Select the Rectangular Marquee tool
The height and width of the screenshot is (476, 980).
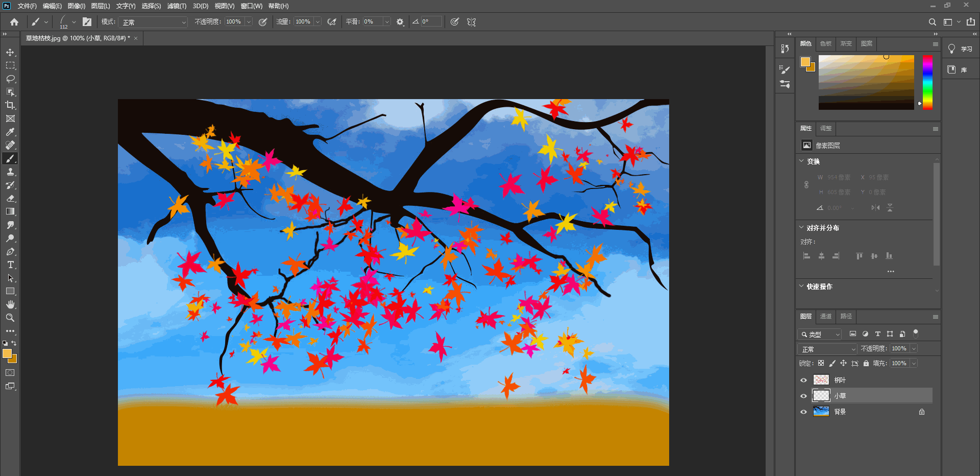coord(10,65)
